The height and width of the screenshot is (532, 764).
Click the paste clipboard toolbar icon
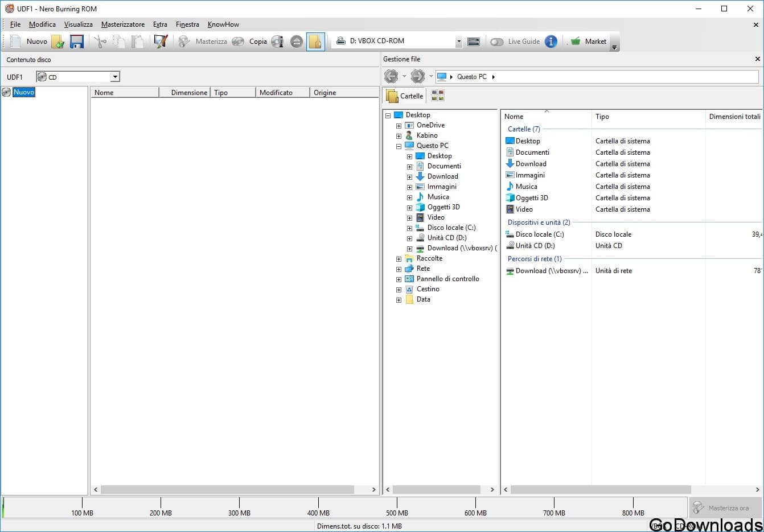coord(137,42)
